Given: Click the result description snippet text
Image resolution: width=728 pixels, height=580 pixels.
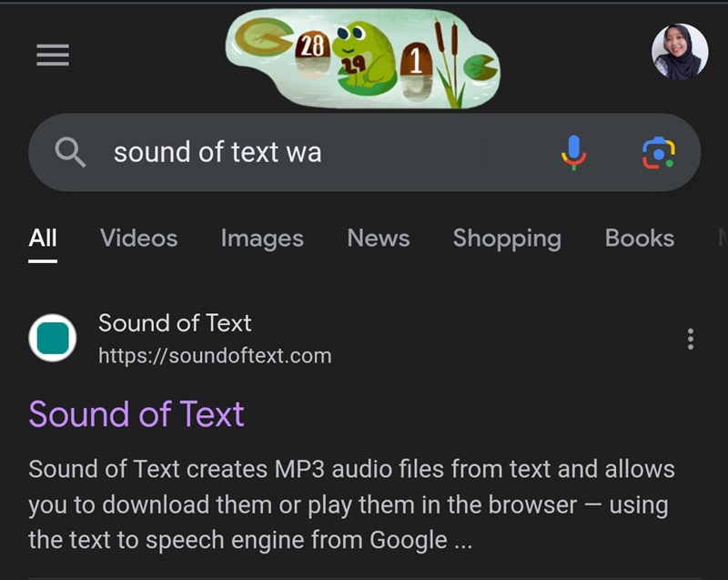Looking at the screenshot, I should click(x=351, y=504).
